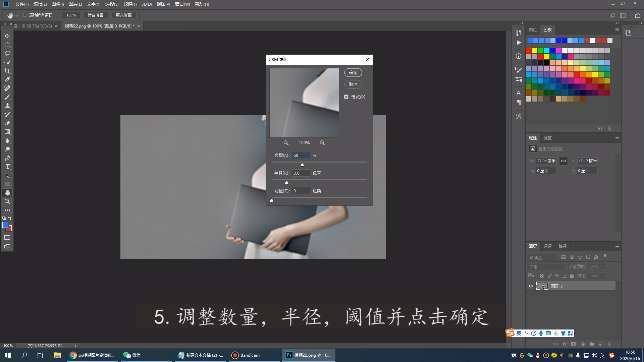Hide Layer 1 via eye icon
This screenshot has height=362, width=644.
coord(531,286)
